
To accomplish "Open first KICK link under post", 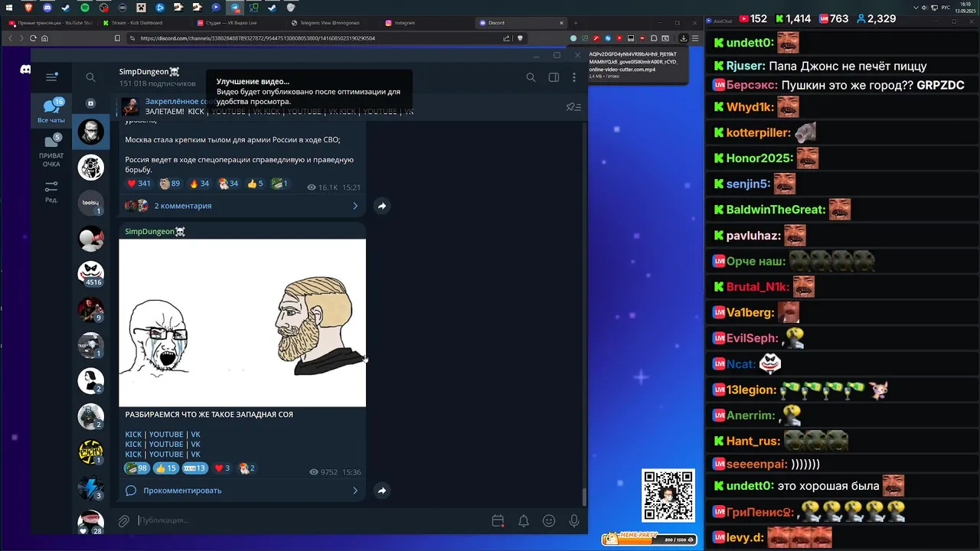I will point(133,434).
